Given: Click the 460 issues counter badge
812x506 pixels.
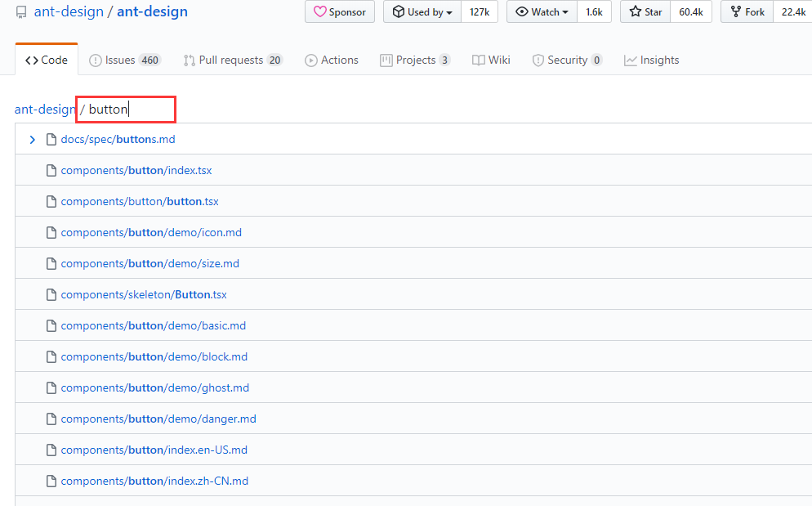Looking at the screenshot, I should (150, 60).
